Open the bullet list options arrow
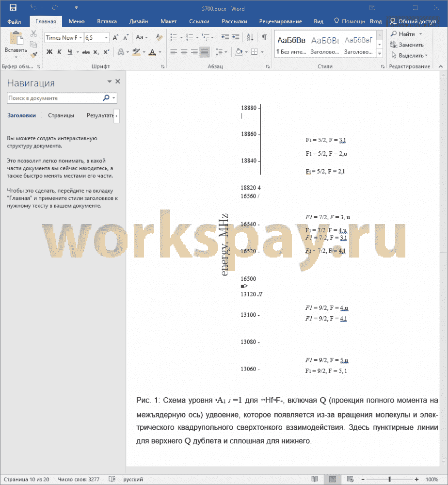The width and height of the screenshot is (448, 485). click(181, 38)
